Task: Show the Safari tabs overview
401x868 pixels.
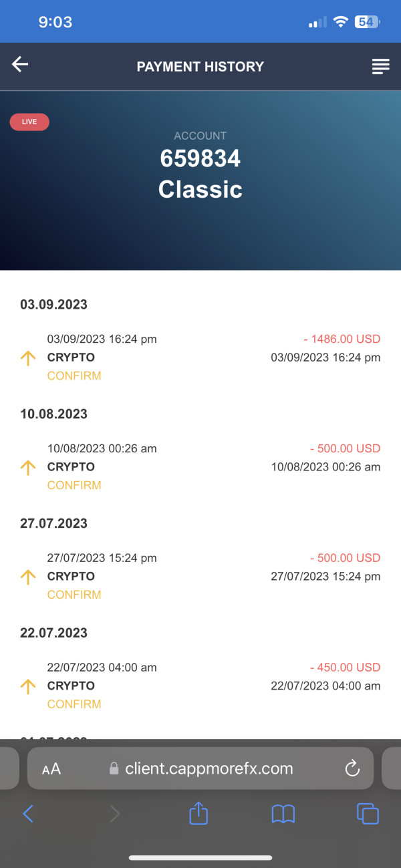Action: point(368,813)
